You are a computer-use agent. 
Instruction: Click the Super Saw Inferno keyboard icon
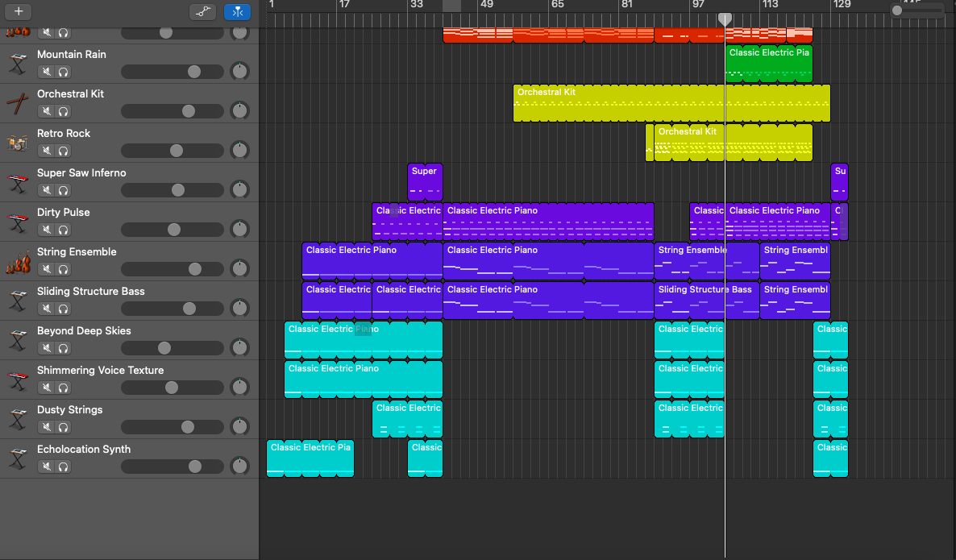18,182
